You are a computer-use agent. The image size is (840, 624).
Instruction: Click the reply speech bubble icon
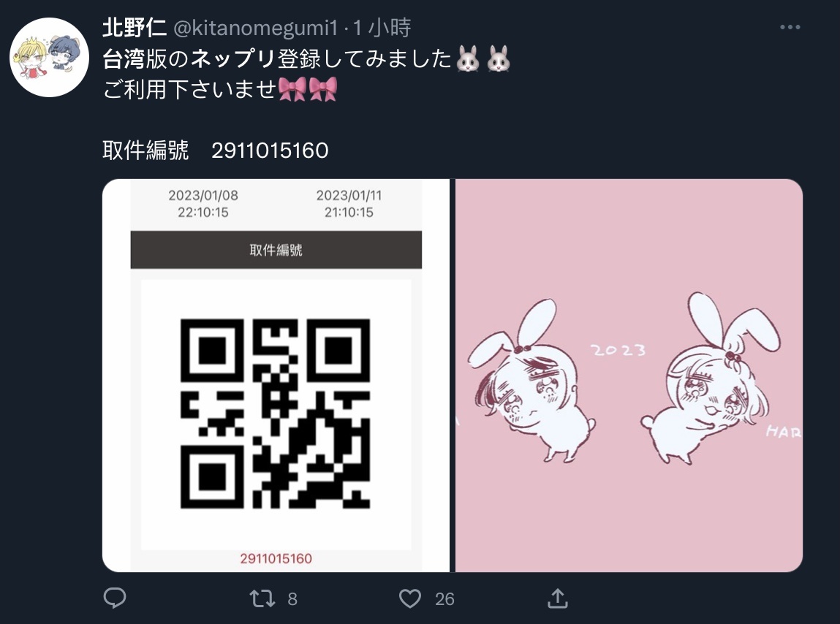pyautogui.click(x=115, y=598)
